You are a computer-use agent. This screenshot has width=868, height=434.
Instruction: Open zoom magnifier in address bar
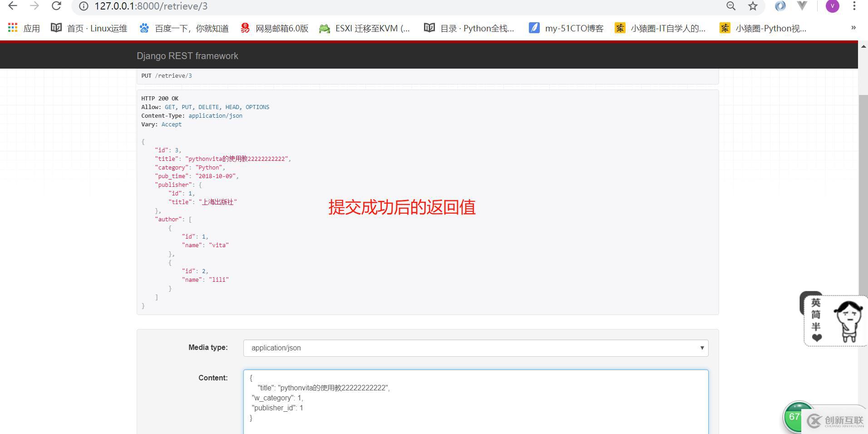(x=731, y=6)
